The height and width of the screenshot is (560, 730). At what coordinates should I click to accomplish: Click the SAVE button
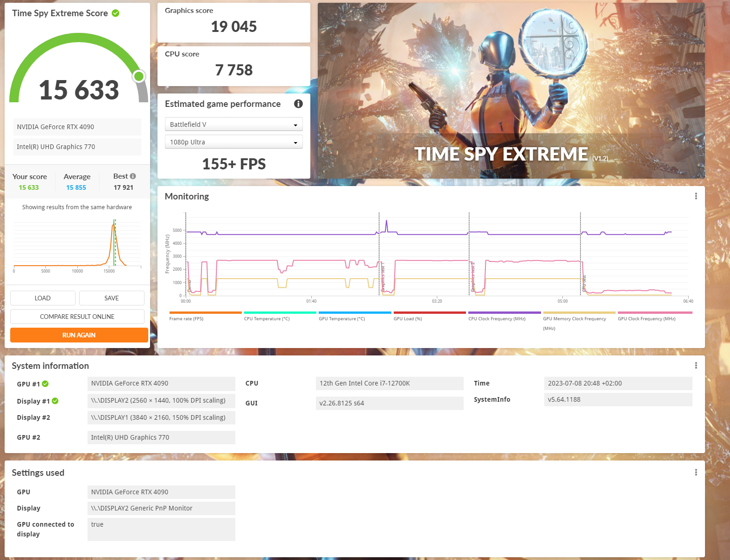(x=112, y=298)
